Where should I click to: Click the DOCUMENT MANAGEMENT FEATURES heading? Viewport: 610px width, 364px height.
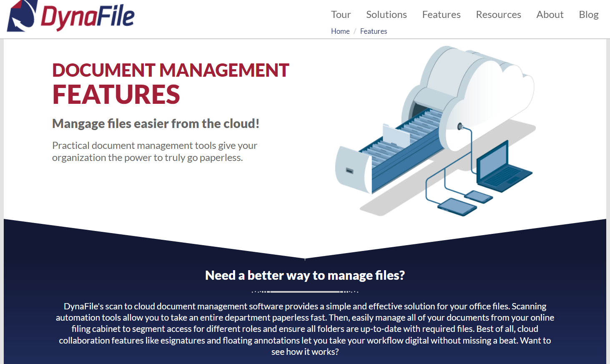pos(171,83)
